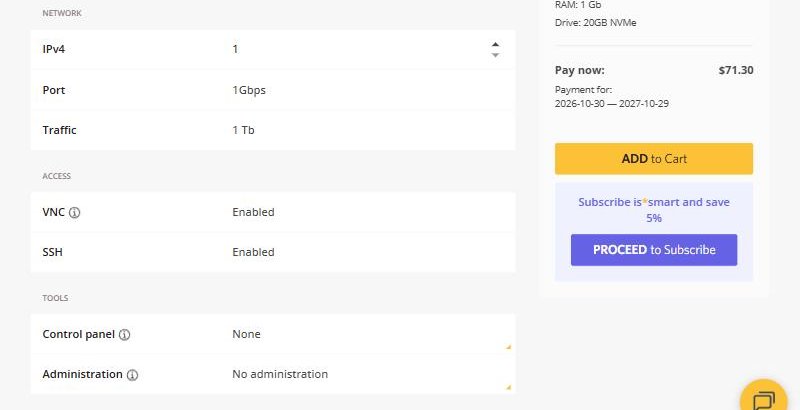Viewport: 800px width, 410px height.
Task: Click the PROCEED to Subscribe button
Action: tap(654, 250)
